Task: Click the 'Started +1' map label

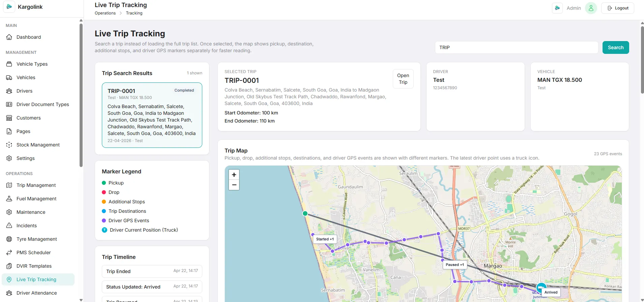Action: pos(325,239)
